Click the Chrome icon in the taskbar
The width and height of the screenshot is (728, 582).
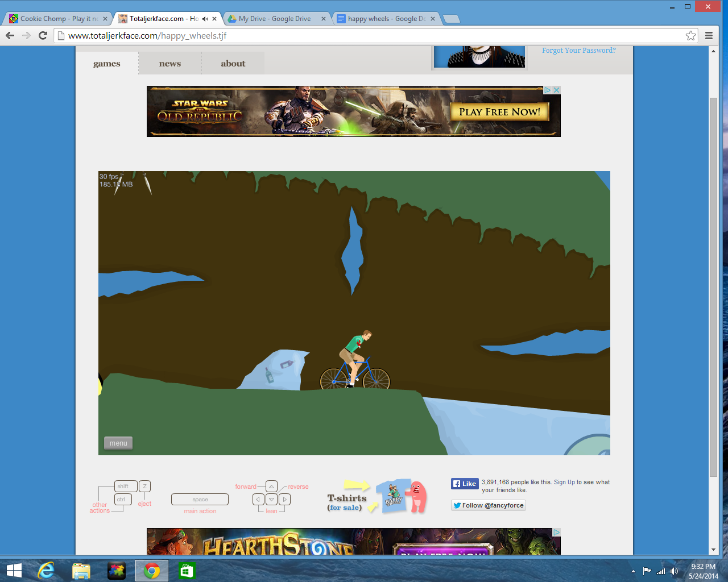[x=152, y=571]
